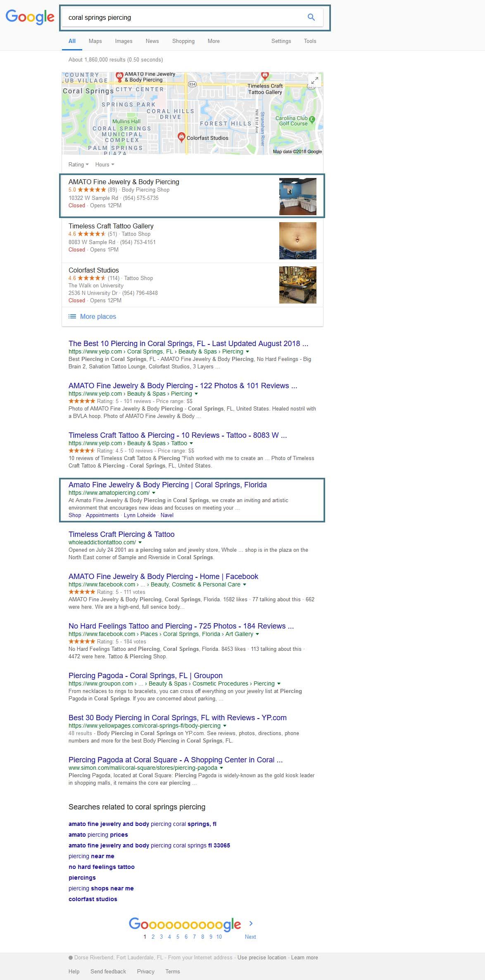Viewport: 485px width, 980px height.
Task: Open dropdown arrow beside Facebook Art Gallery breadcrumb
Action: 257,634
